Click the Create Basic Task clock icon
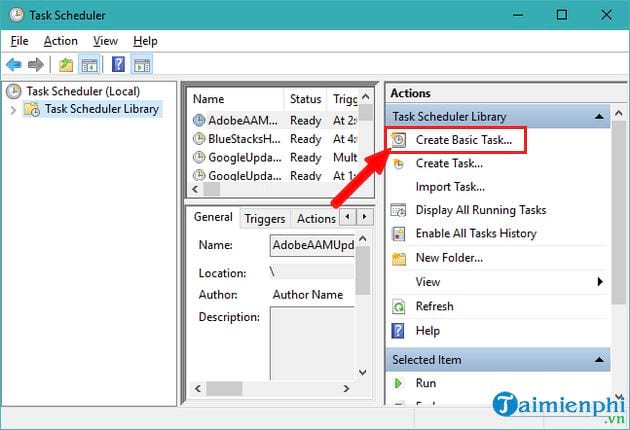 pyautogui.click(x=399, y=140)
